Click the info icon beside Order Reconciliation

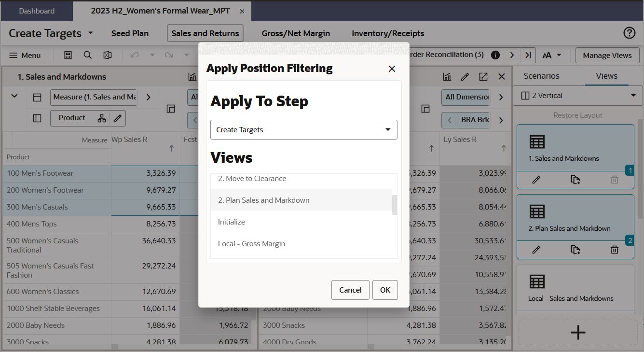coord(495,55)
